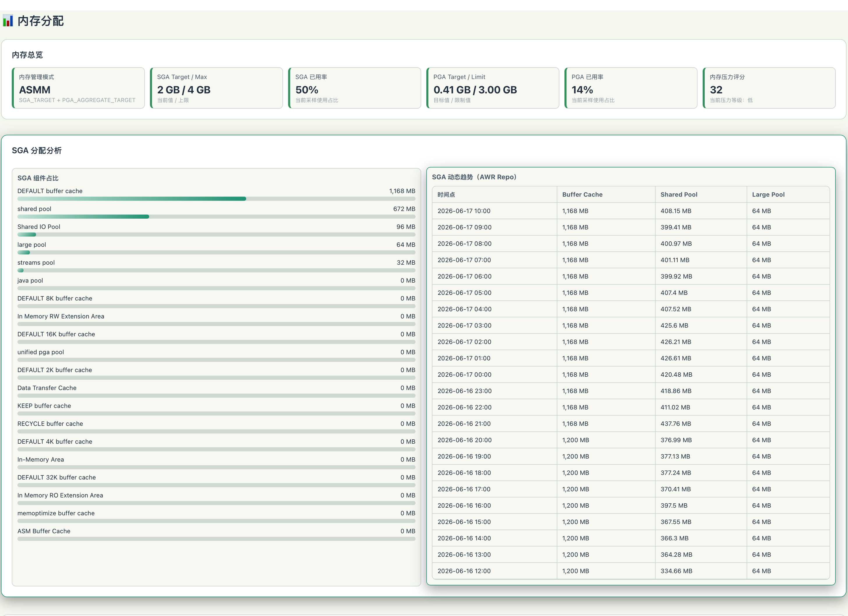Click the RECYCLE buffer cache label

tap(50, 424)
